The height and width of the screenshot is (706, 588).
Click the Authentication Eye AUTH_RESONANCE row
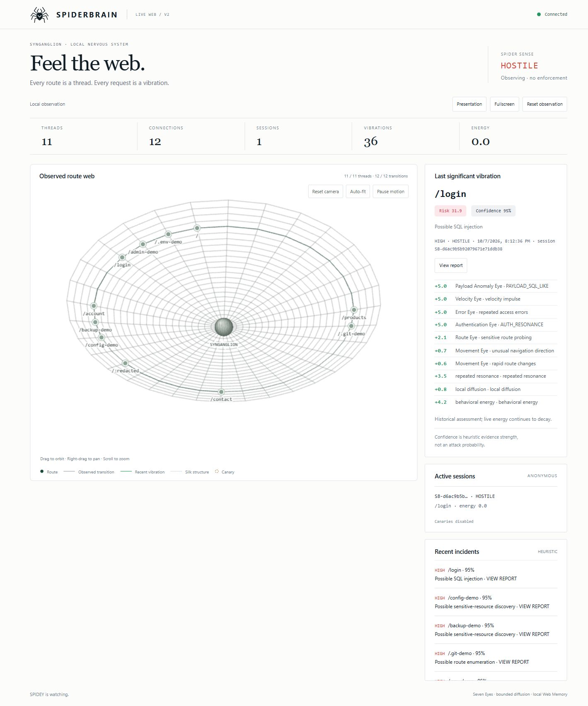(496, 325)
